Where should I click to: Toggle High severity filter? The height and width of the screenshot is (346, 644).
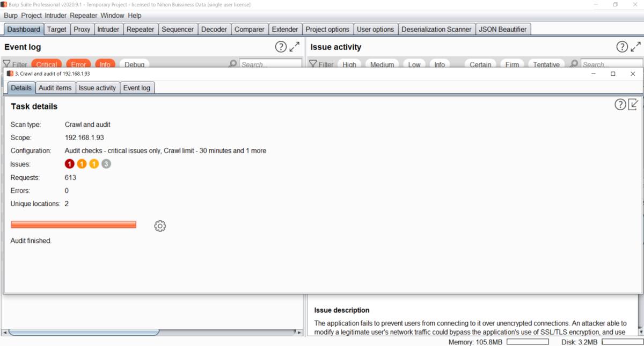click(x=349, y=64)
